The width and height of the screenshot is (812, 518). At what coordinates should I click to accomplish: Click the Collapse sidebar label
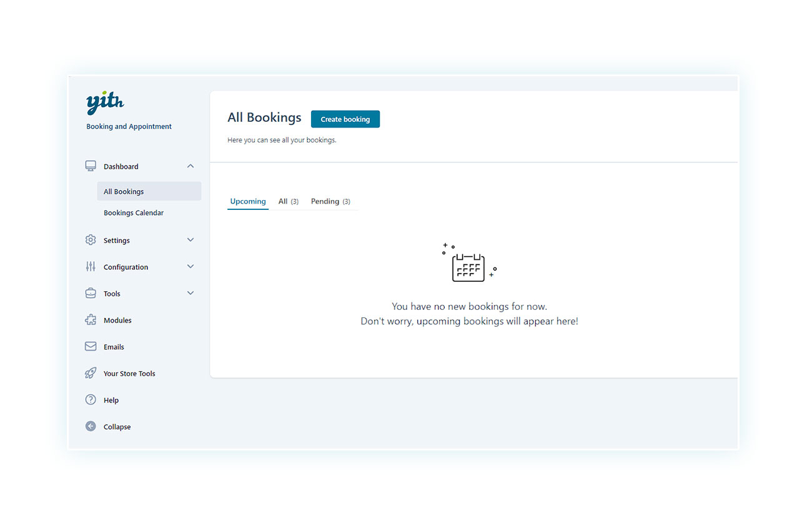click(x=117, y=427)
